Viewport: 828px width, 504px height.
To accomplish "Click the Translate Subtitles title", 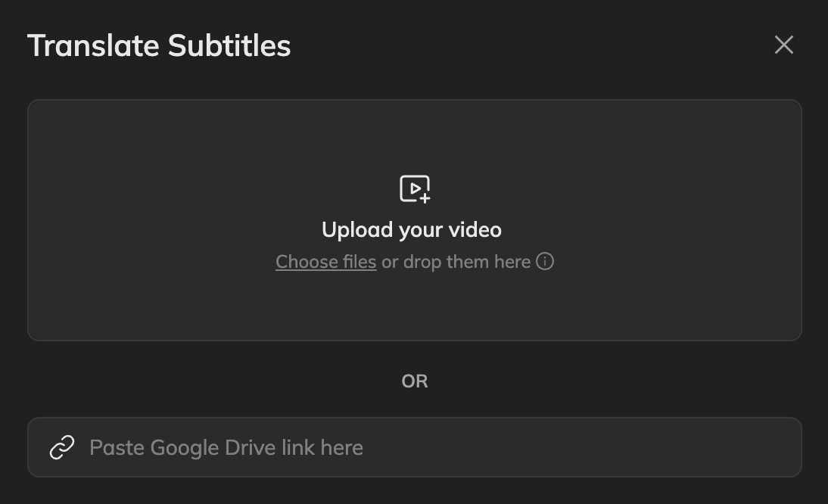I will coord(159,45).
